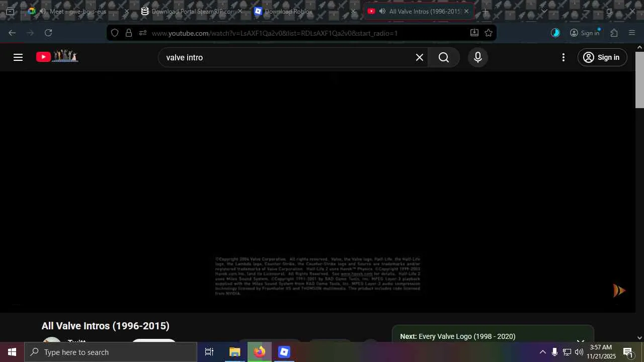Close the Download Roblox tab

[x=353, y=11]
